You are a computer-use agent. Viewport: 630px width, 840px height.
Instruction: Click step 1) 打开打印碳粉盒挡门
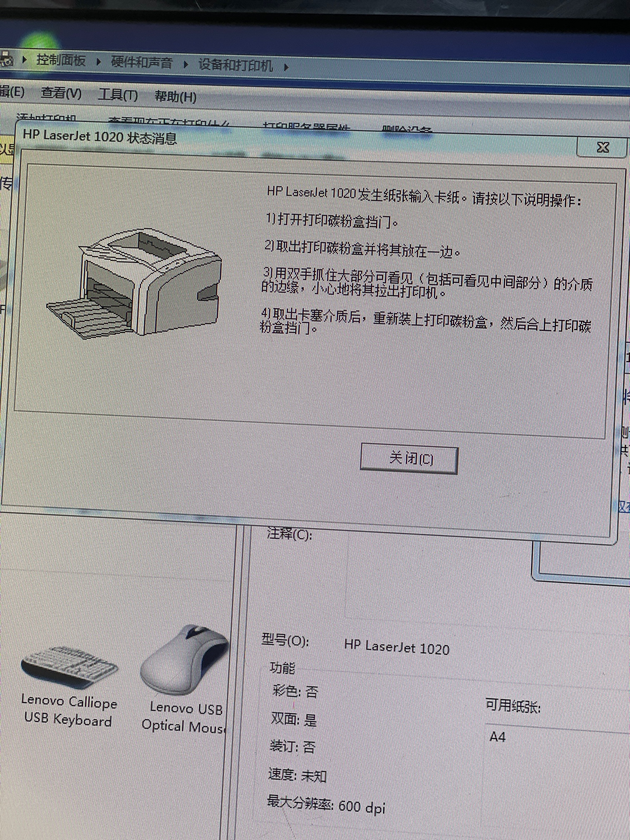click(x=332, y=221)
